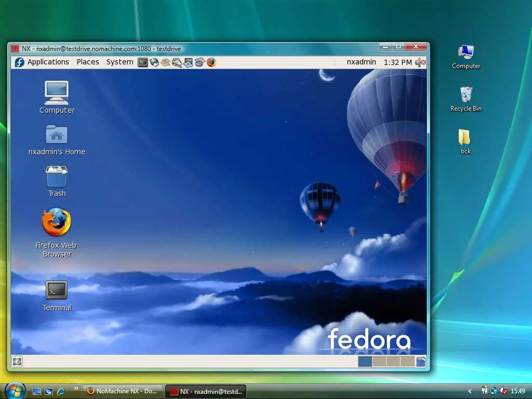
Task: Close the NX session window
Action: (416, 46)
